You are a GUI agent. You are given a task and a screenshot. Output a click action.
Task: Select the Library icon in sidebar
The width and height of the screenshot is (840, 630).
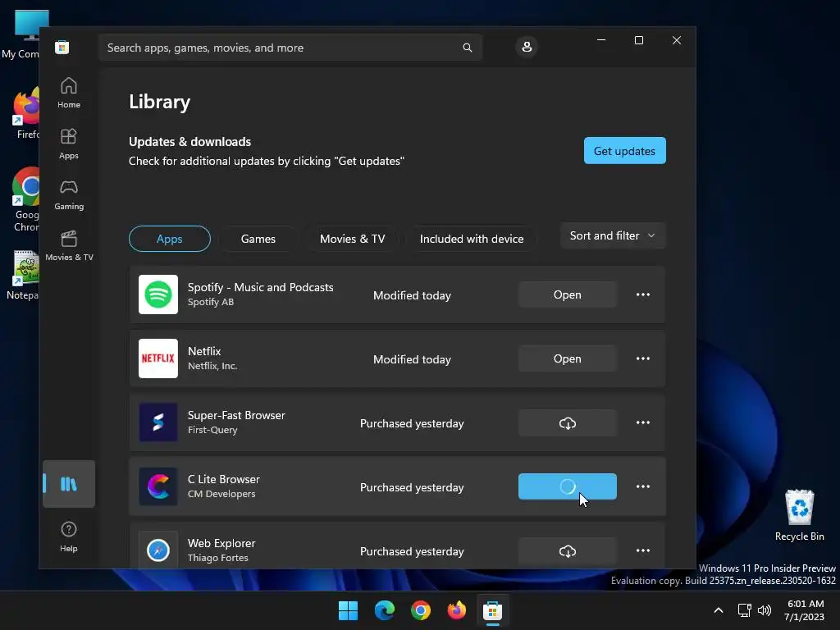pyautogui.click(x=69, y=484)
